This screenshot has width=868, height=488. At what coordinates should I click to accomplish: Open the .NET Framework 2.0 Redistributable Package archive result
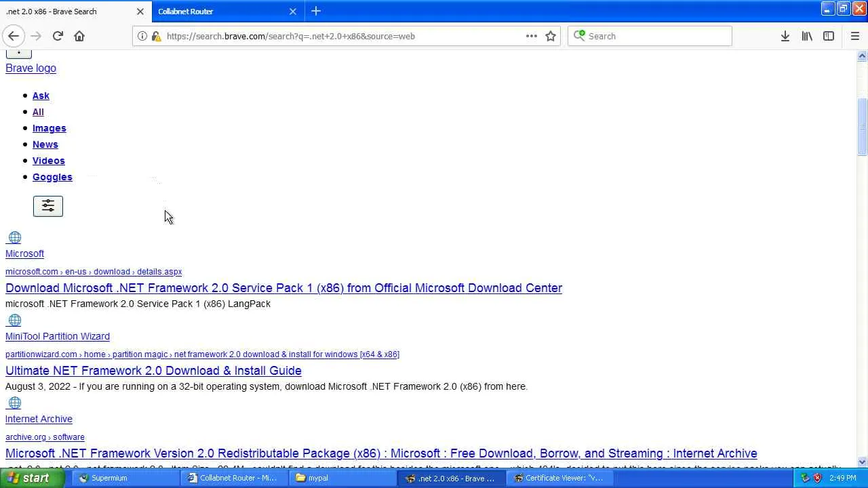tap(381, 453)
